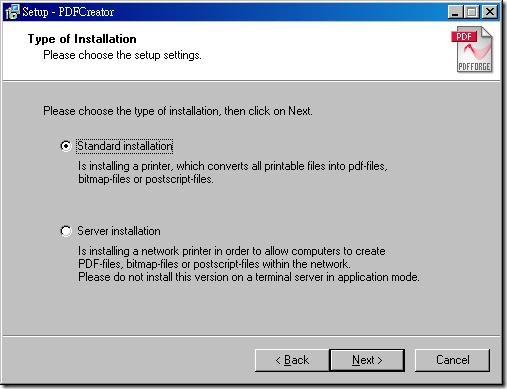The image size is (507, 389).
Task: Click the red PDF badge on the logo
Action: pyautogui.click(x=464, y=37)
